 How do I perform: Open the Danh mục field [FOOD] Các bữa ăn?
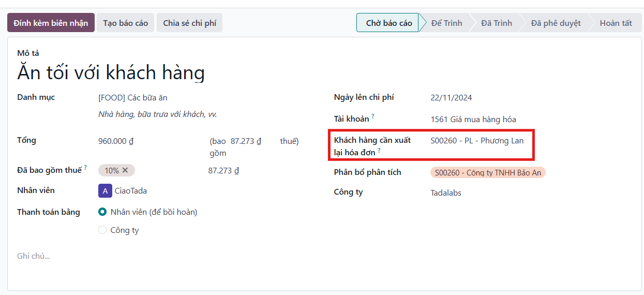[x=132, y=98]
